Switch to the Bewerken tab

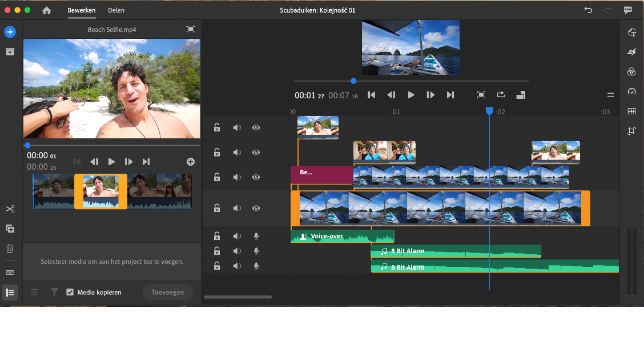click(x=82, y=10)
